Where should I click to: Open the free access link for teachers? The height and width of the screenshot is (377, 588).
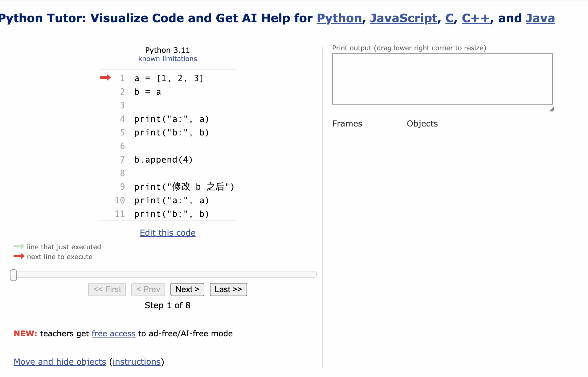point(113,333)
